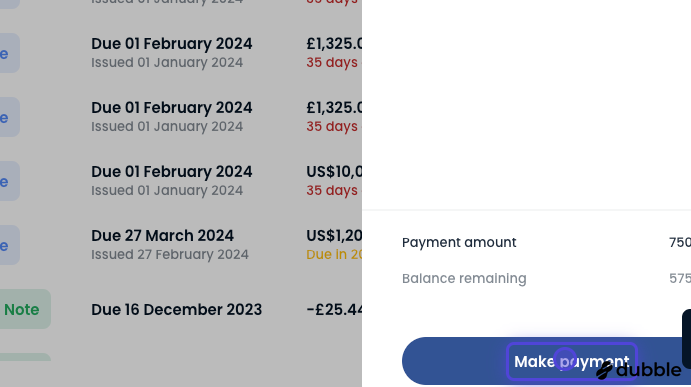Click the Payment amount label
The height and width of the screenshot is (387, 691).
click(x=459, y=242)
